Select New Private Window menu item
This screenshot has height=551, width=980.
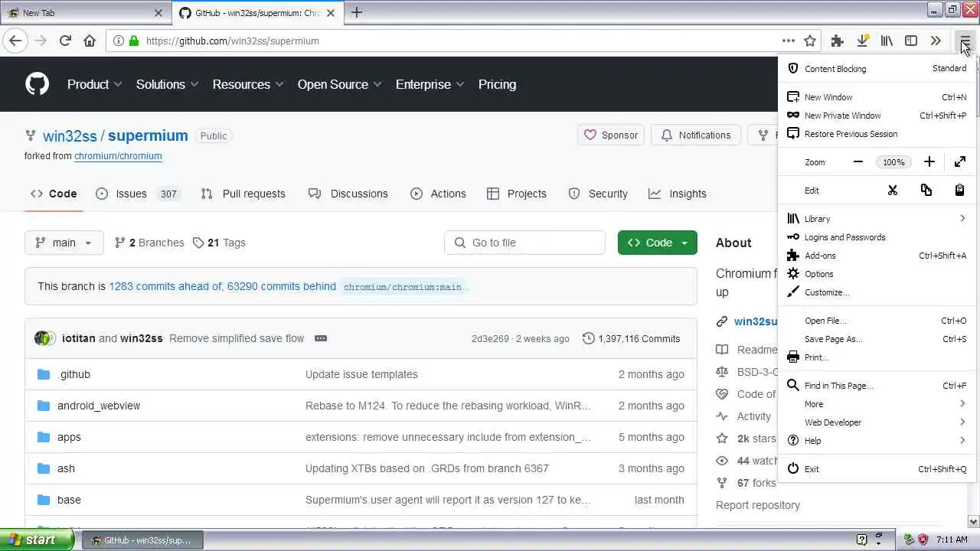point(877,115)
